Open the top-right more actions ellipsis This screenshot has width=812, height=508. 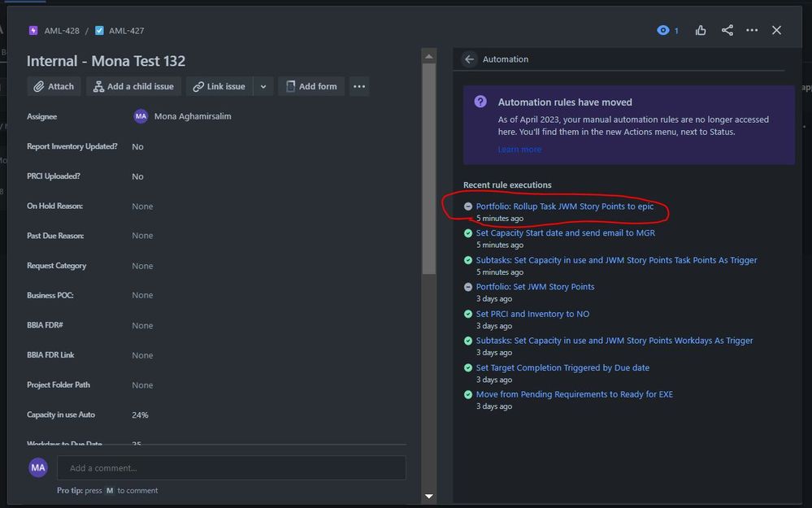click(752, 30)
